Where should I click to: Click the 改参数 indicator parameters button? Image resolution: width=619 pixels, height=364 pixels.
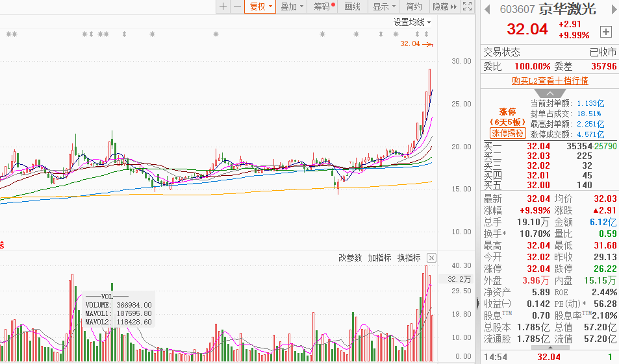tap(350, 258)
